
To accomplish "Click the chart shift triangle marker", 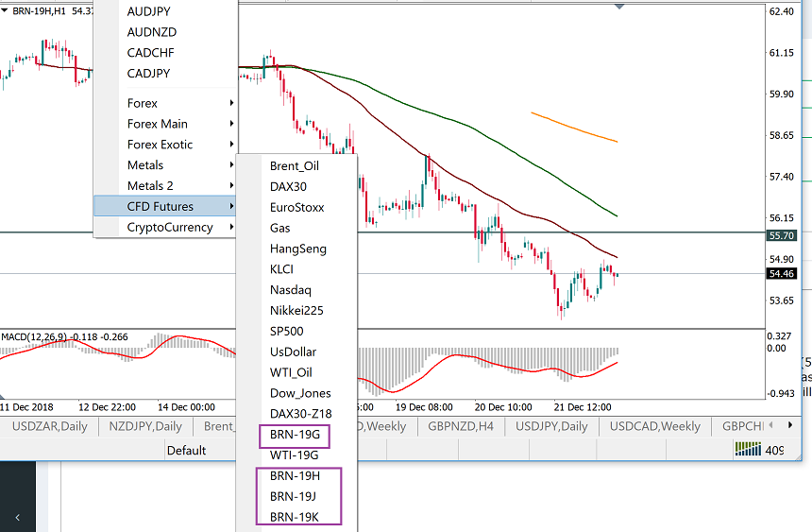I will pyautogui.click(x=619, y=7).
